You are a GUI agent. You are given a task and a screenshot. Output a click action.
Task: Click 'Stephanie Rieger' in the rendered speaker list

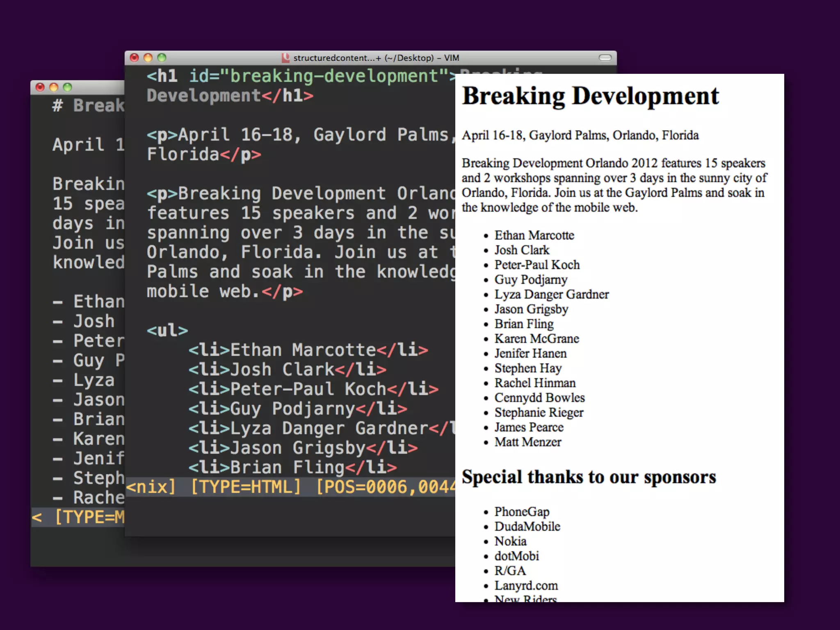click(539, 413)
